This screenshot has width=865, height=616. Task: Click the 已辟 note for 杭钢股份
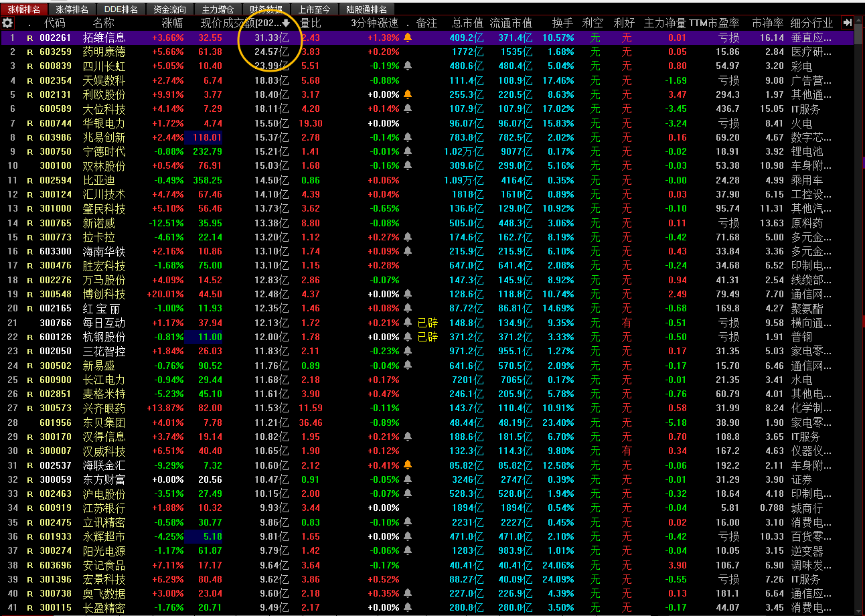click(x=427, y=337)
